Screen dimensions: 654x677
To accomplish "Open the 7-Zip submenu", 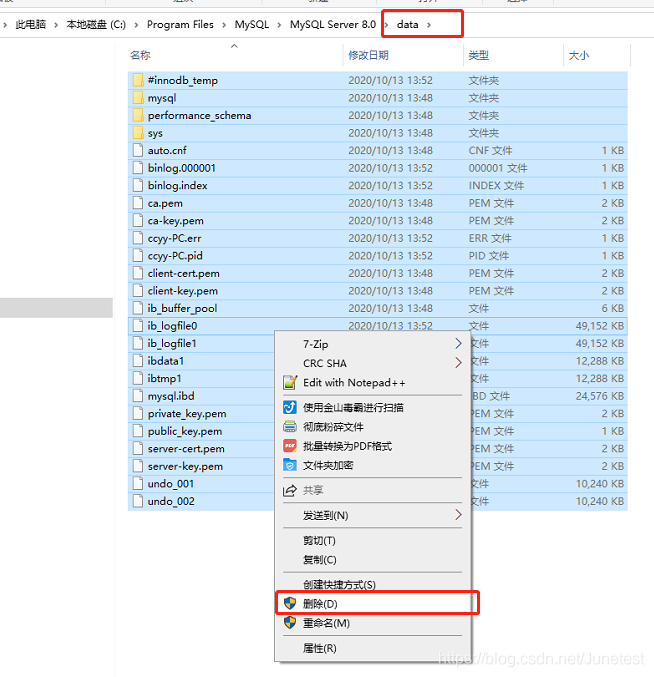I will [373, 344].
